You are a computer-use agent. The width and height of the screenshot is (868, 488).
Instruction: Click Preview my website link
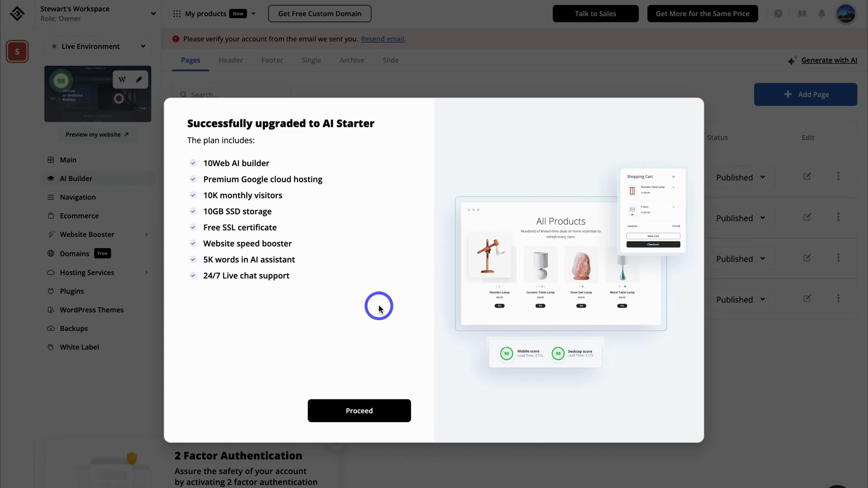pos(97,135)
